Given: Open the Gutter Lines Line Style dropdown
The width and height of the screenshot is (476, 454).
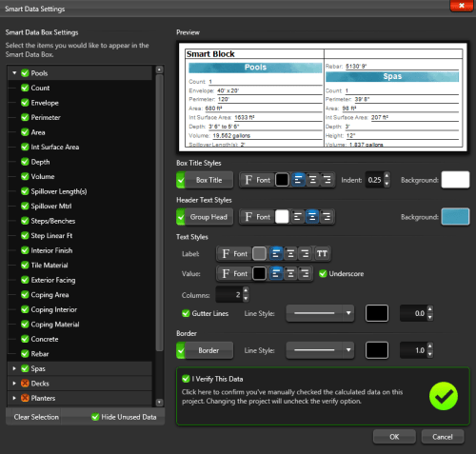Looking at the screenshot, I should pos(320,313).
